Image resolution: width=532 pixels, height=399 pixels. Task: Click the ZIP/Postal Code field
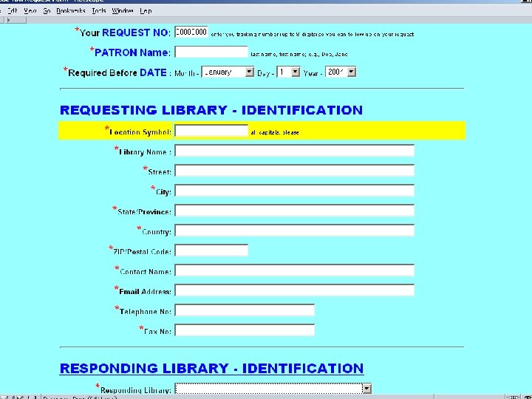[x=211, y=250]
